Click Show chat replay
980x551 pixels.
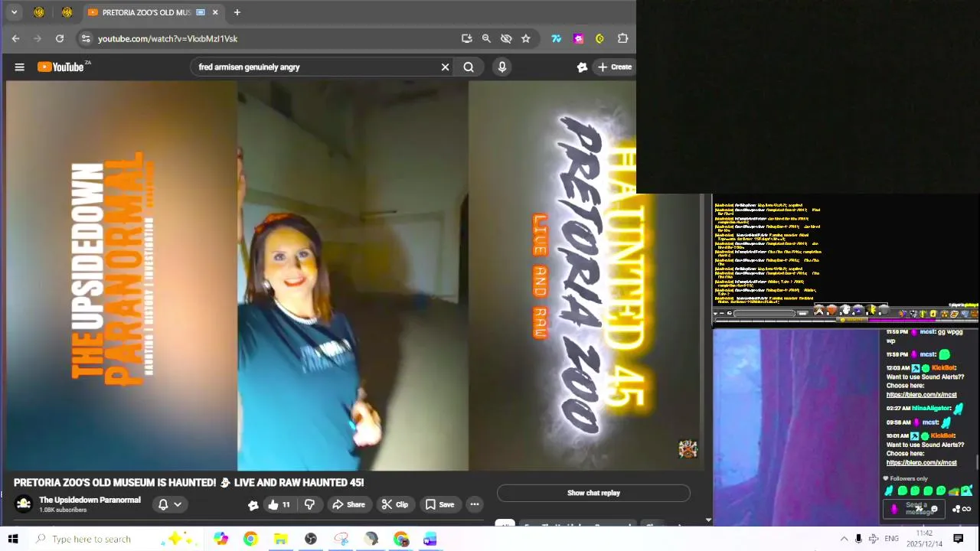(x=593, y=494)
